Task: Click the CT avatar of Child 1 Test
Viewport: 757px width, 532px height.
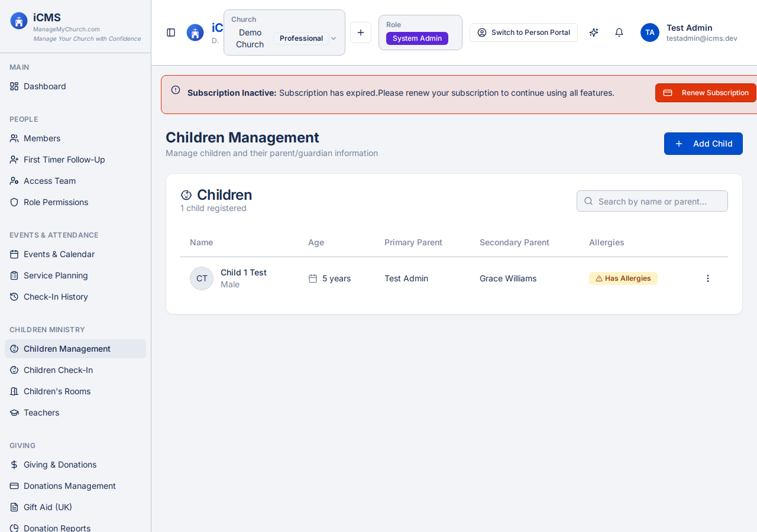Action: click(x=202, y=278)
